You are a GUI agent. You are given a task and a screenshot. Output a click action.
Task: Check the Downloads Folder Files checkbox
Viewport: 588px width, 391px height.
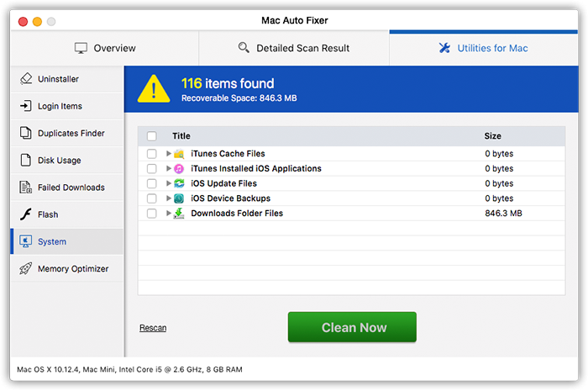[151, 214]
